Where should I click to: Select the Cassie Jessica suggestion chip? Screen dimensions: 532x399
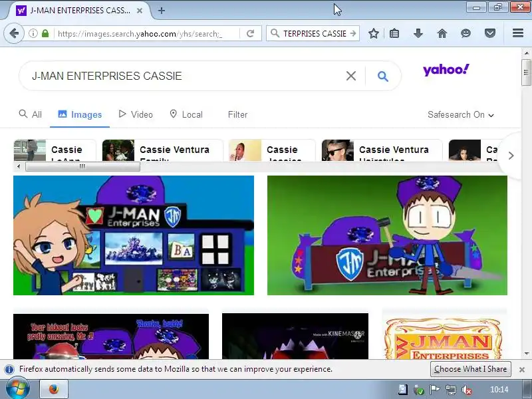coord(272,150)
